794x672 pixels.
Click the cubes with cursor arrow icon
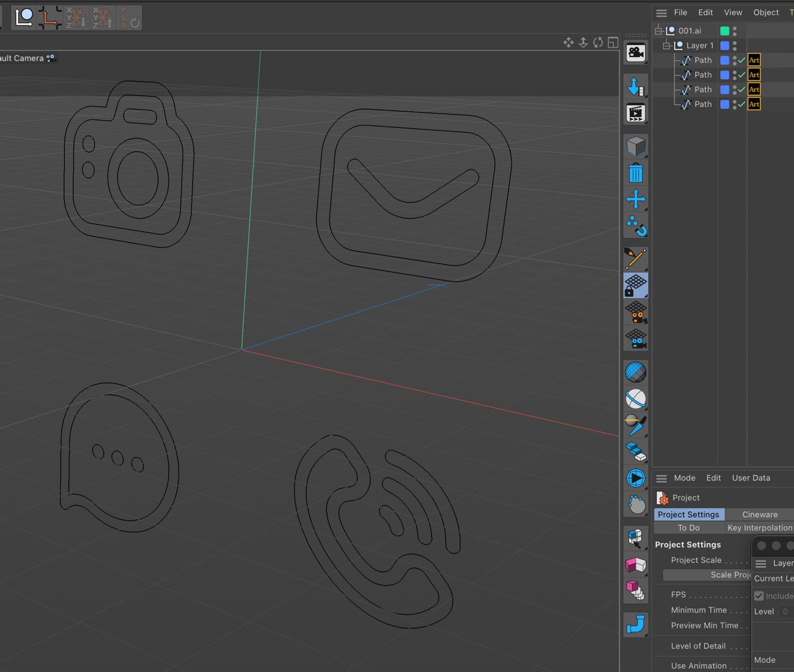point(635,537)
